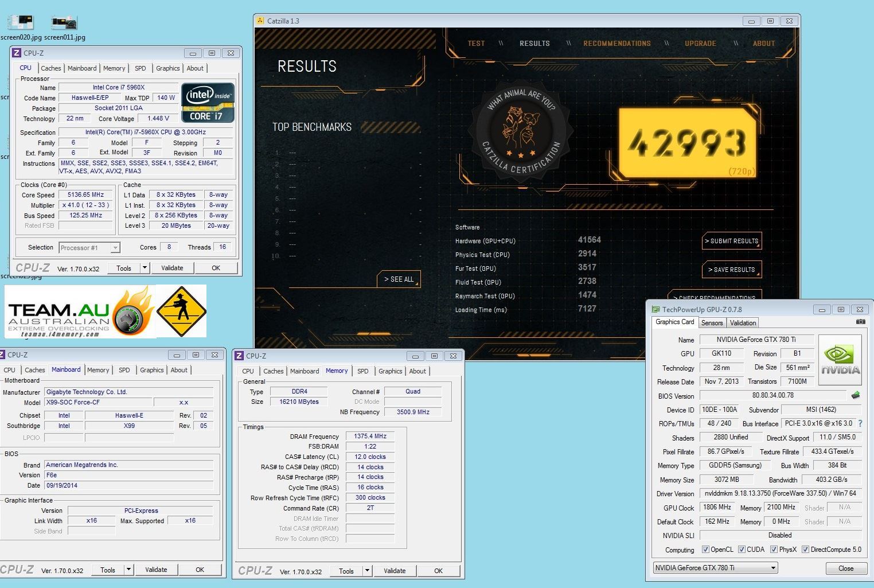Toggle the PhysX checkbox in GPU-Z
The height and width of the screenshot is (588, 874).
point(774,550)
